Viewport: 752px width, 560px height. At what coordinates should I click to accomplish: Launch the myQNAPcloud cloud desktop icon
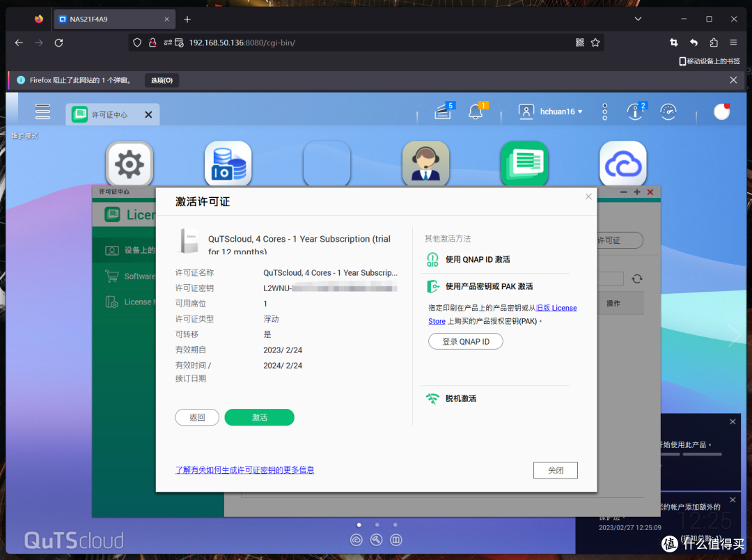[x=623, y=164]
